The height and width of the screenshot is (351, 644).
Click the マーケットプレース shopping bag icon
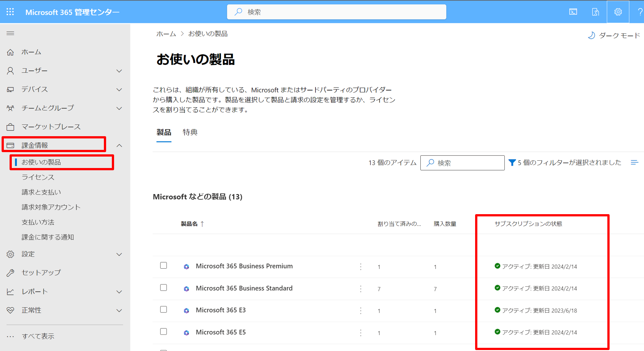pyautogui.click(x=10, y=127)
